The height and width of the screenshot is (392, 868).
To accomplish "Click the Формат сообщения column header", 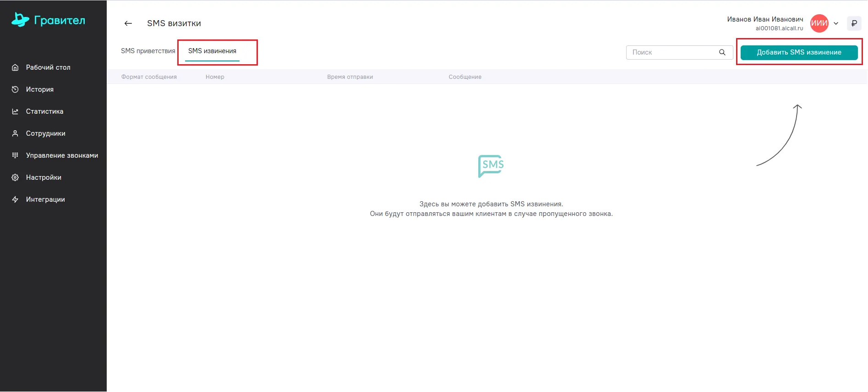I will click(149, 77).
